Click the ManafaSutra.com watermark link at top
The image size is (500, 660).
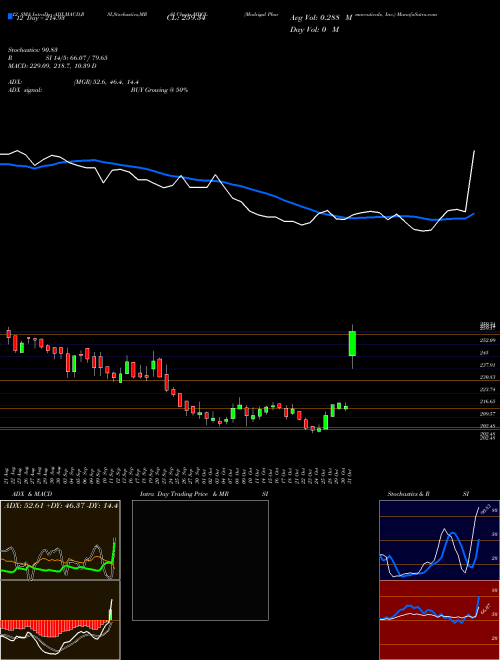pyautogui.click(x=417, y=14)
